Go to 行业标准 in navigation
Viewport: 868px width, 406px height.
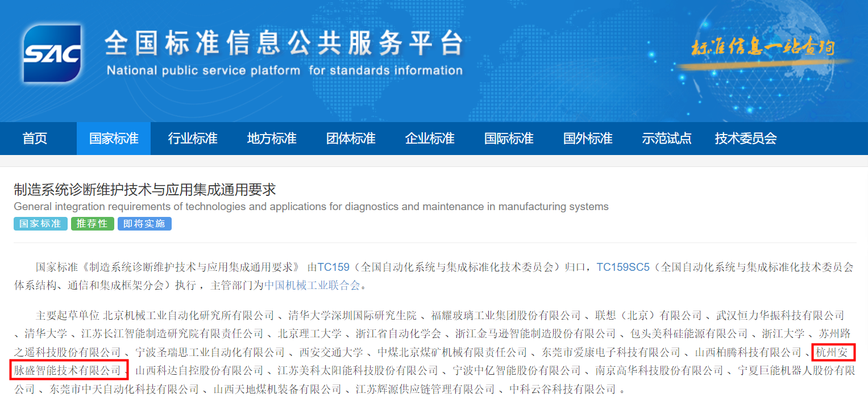click(x=193, y=139)
